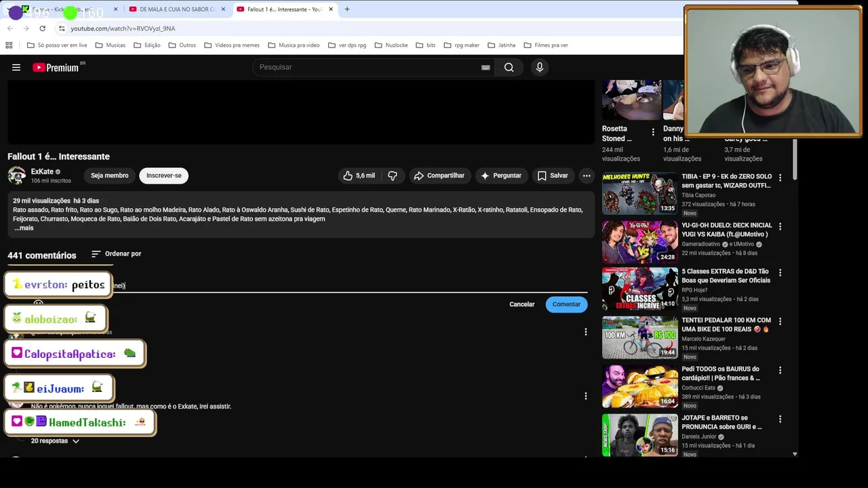Viewport: 868px width, 488px height.
Task: Open the ExKate channel name link
Action: 42,171
